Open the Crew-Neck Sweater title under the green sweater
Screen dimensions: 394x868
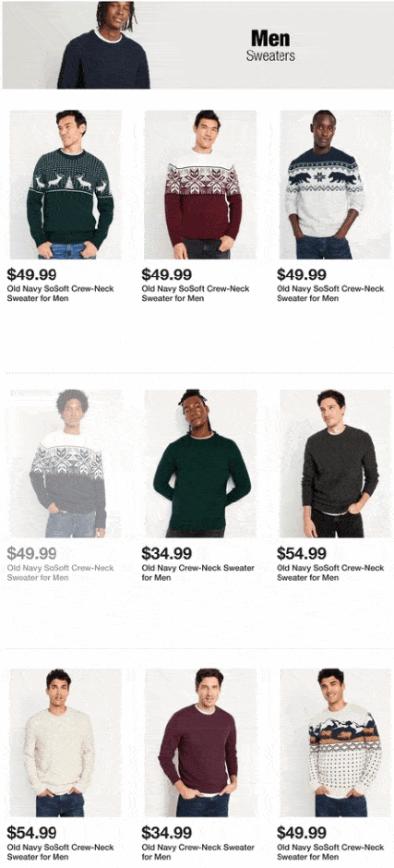click(x=197, y=573)
